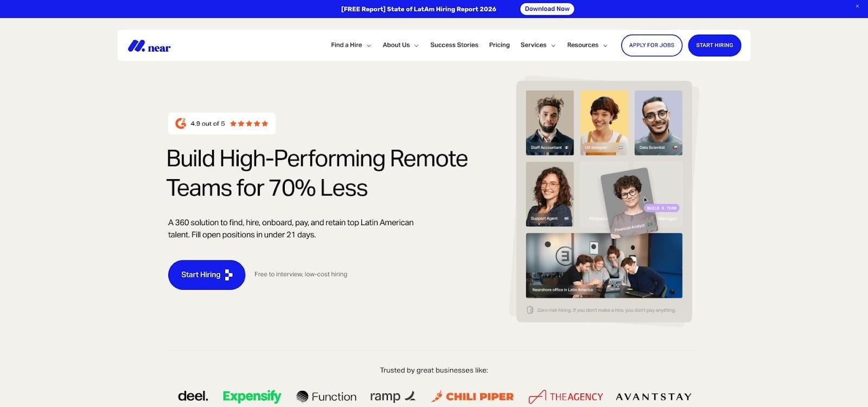868x407 pixels.
Task: Click the Expensify logo
Action: pos(252,397)
